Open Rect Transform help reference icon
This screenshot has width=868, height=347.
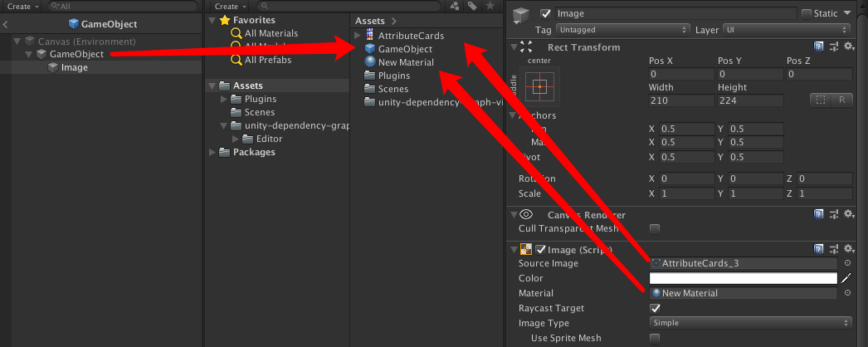coord(818,47)
